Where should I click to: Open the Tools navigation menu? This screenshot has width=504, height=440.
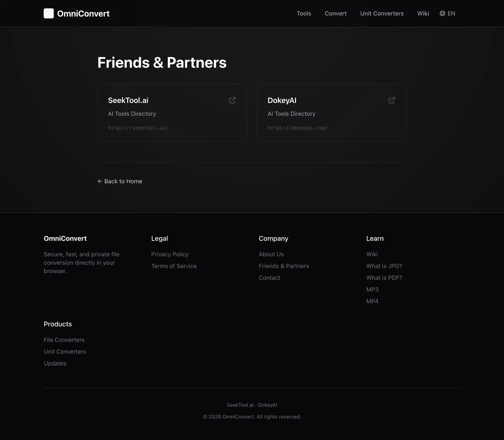[304, 13]
